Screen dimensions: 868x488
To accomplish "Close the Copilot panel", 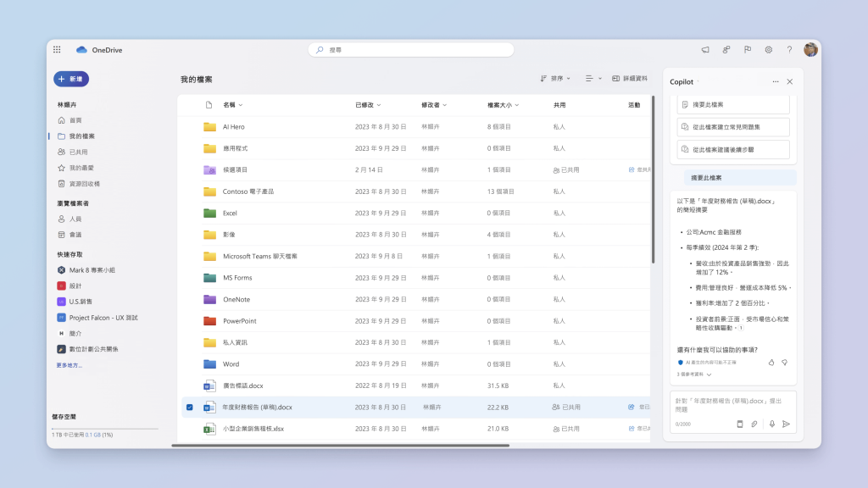I will tap(790, 82).
